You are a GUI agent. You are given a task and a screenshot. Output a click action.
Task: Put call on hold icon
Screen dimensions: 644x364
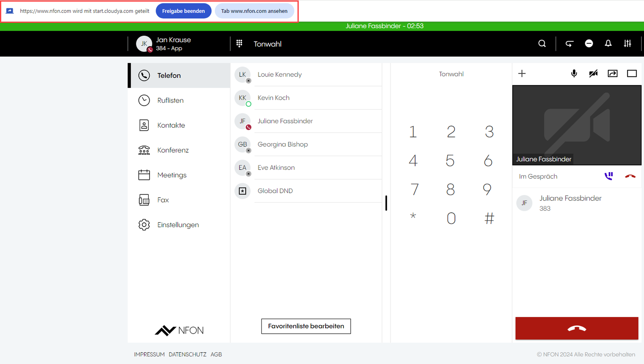coord(609,176)
